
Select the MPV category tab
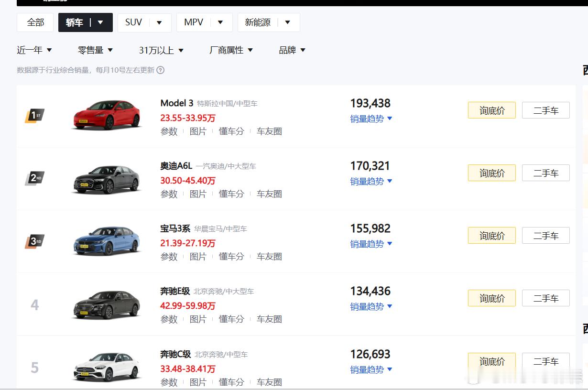pos(194,22)
